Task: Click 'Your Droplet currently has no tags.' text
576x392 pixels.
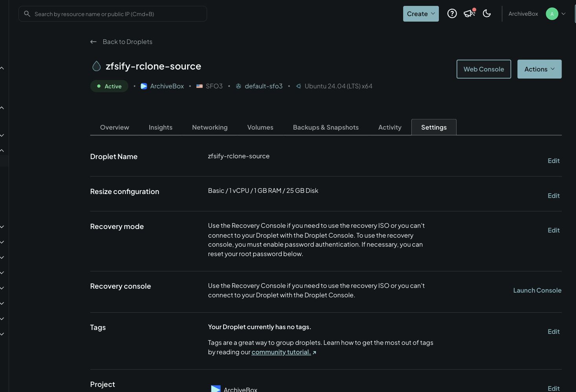Action: coord(259,327)
